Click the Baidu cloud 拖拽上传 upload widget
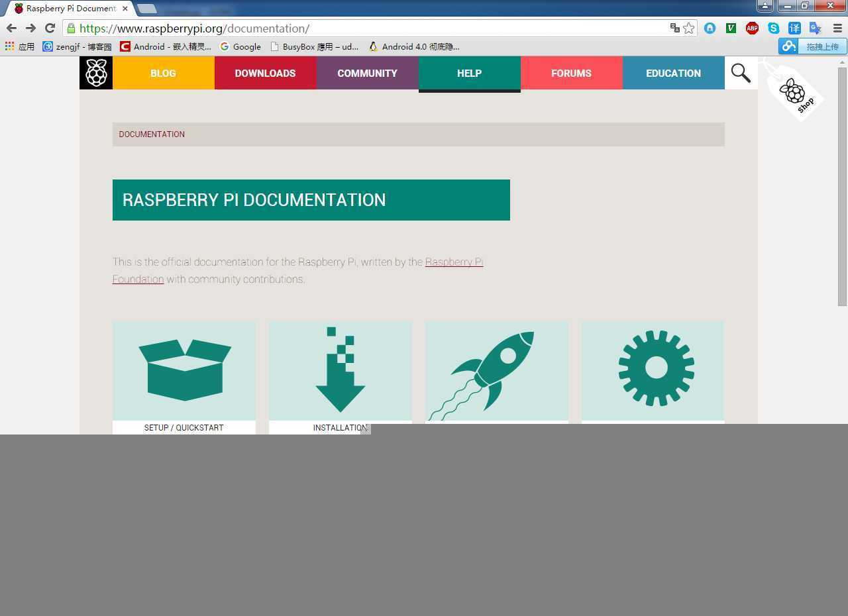Viewport: 848px width, 616px height. tap(813, 46)
